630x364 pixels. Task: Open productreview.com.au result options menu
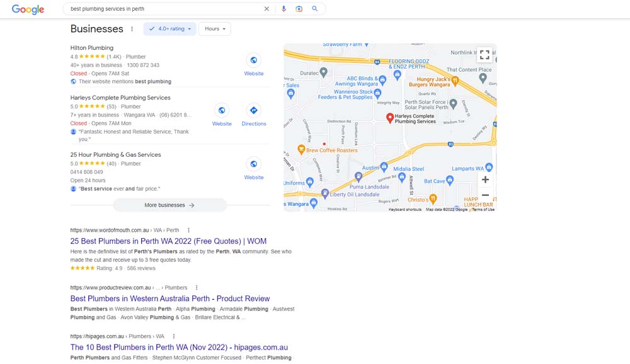click(197, 288)
